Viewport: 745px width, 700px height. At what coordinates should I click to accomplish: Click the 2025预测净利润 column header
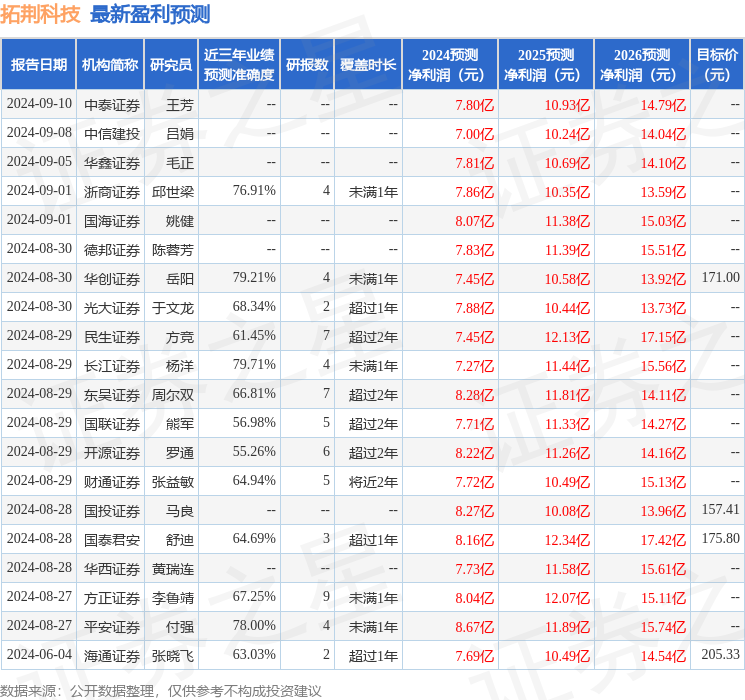[546, 65]
